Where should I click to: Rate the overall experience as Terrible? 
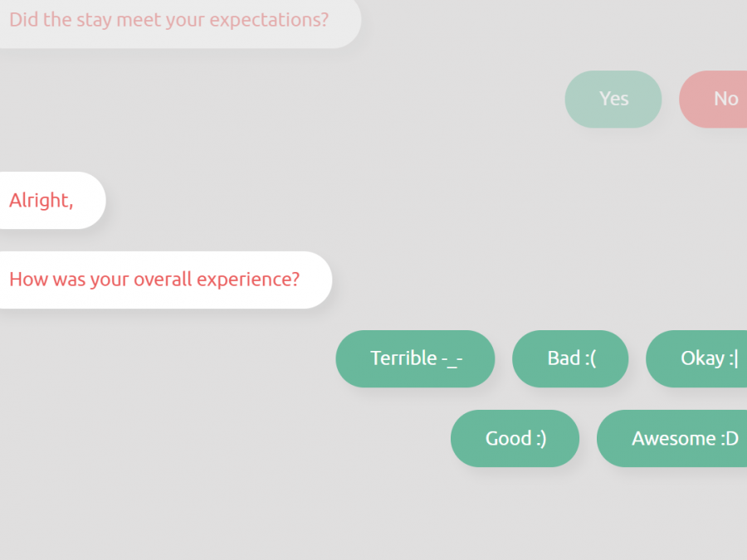415,358
